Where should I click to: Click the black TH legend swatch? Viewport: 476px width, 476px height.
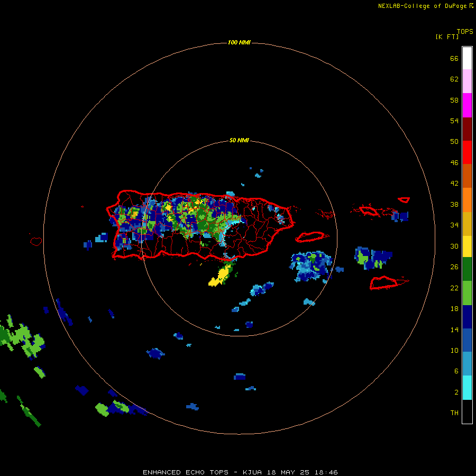click(467, 411)
